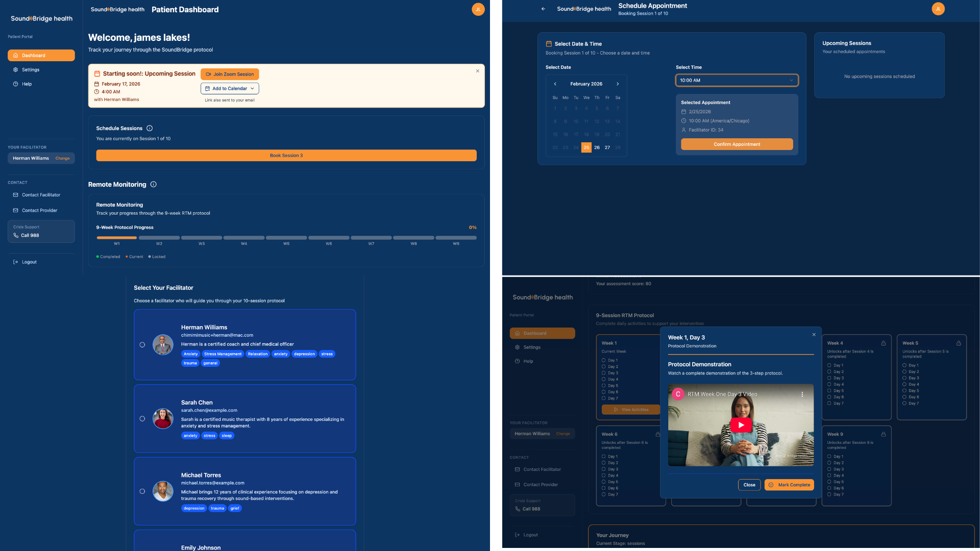This screenshot has width=980, height=551.
Task: Dismiss the Upcoming Session banner
Action: pyautogui.click(x=477, y=71)
